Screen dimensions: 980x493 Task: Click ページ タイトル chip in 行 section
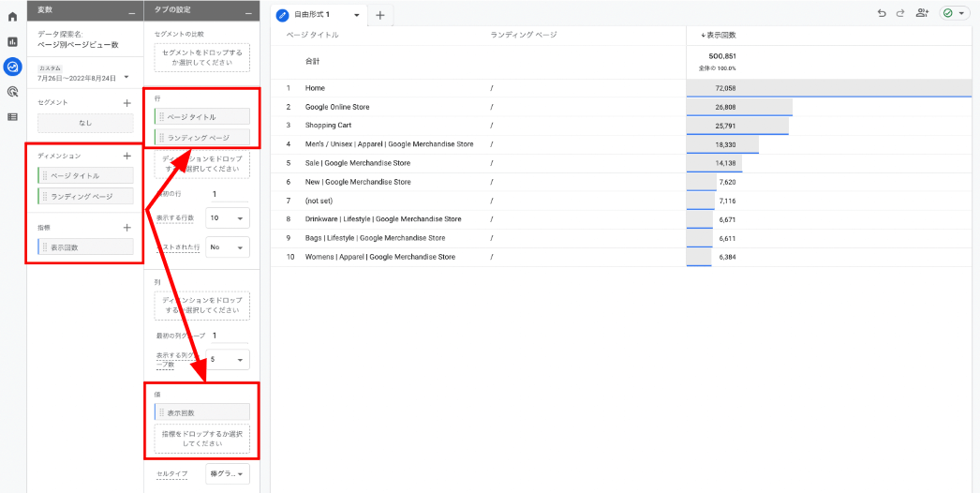[201, 116]
